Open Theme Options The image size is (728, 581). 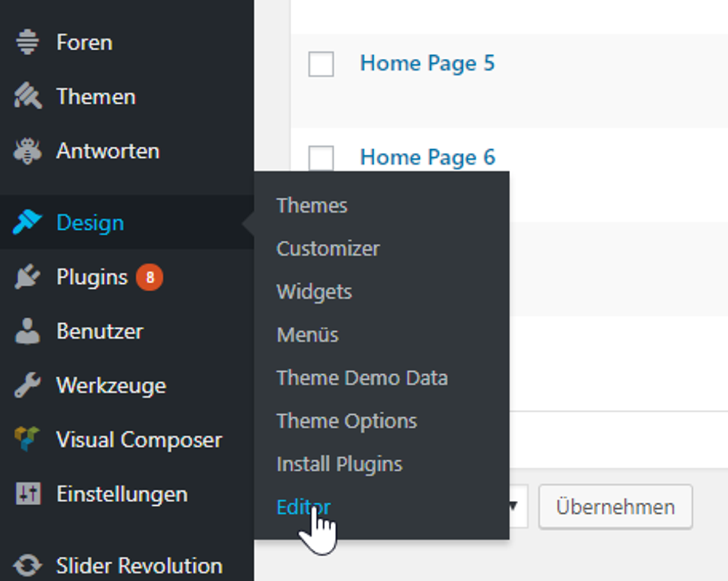coord(347,421)
